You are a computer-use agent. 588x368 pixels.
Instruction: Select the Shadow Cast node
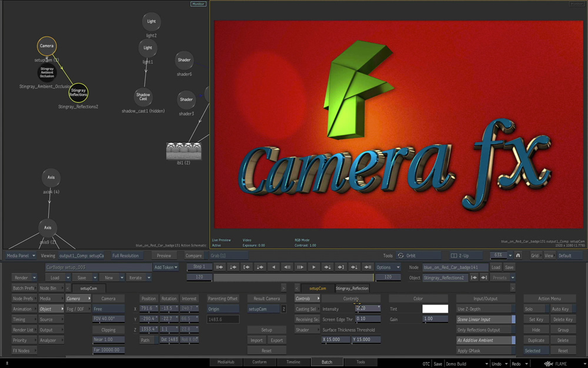pyautogui.click(x=143, y=97)
